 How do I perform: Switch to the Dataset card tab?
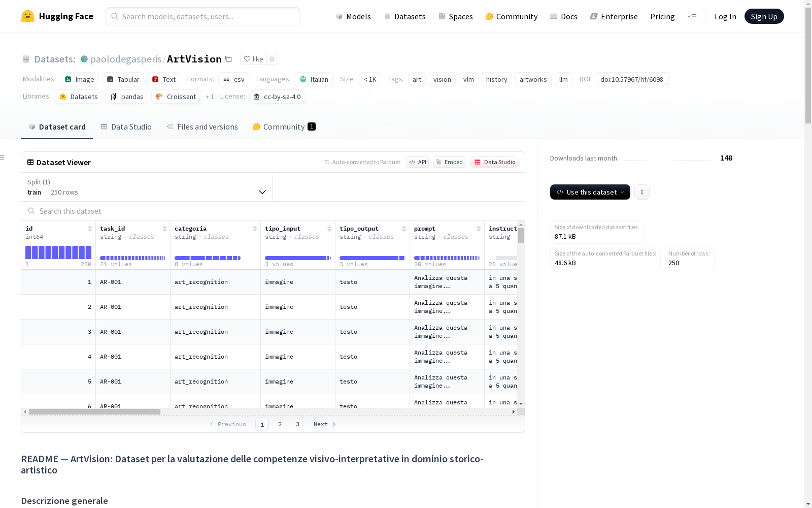[x=57, y=127]
